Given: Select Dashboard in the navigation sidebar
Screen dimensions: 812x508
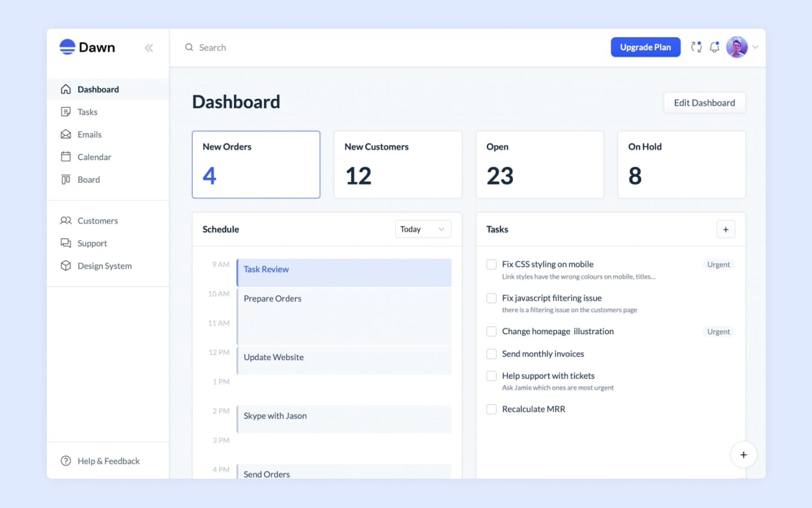Looking at the screenshot, I should tap(65, 89).
